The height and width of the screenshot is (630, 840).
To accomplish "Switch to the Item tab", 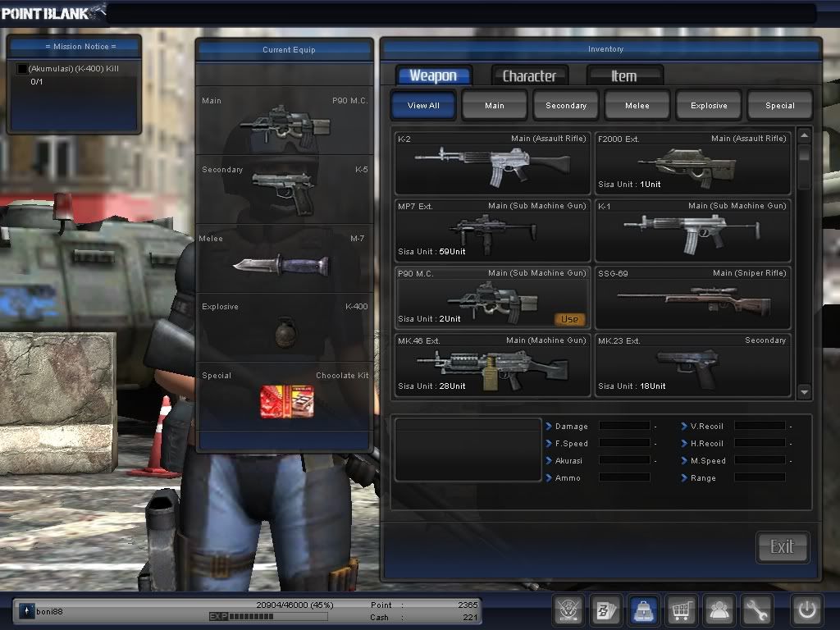I will coord(624,75).
